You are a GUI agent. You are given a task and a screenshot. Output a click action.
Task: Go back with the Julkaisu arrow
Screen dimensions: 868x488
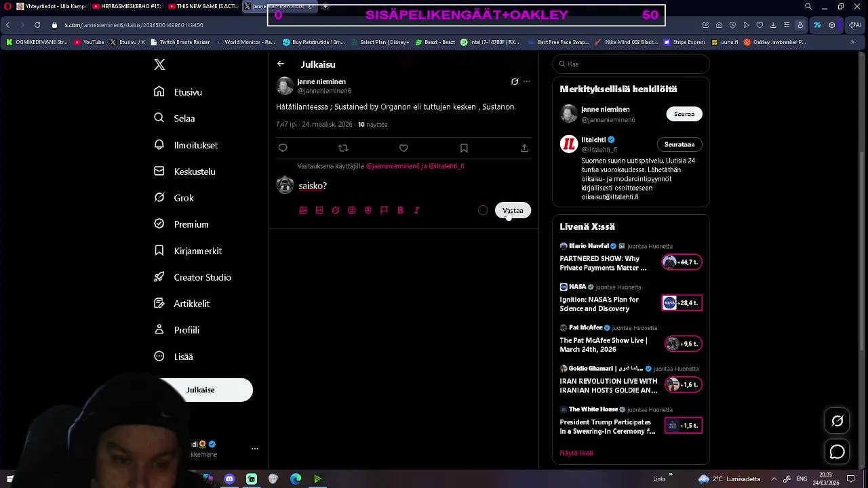coord(281,64)
